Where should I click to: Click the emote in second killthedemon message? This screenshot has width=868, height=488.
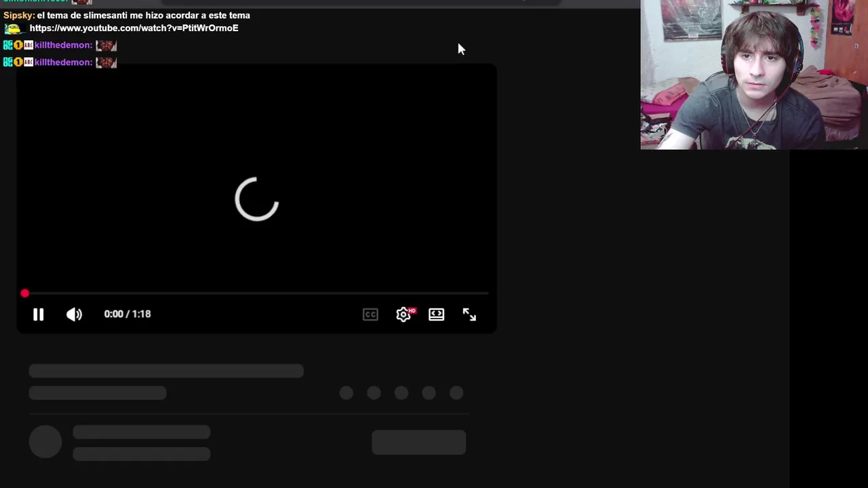106,62
